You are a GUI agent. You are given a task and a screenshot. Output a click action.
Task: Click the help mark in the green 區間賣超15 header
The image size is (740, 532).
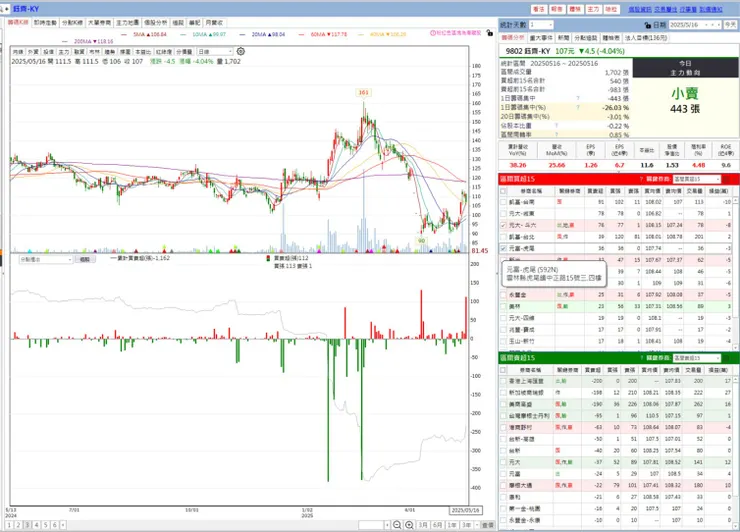641,358
